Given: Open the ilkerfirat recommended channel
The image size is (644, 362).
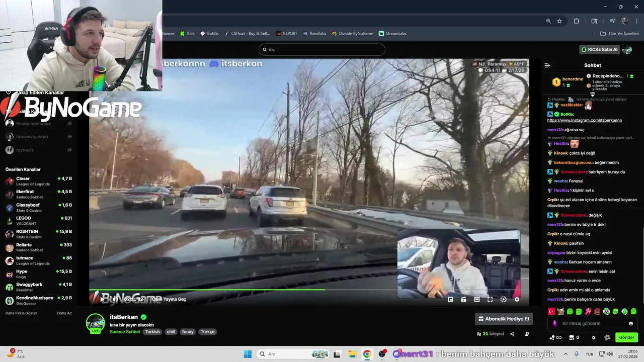Looking at the screenshot, I should click(39, 194).
